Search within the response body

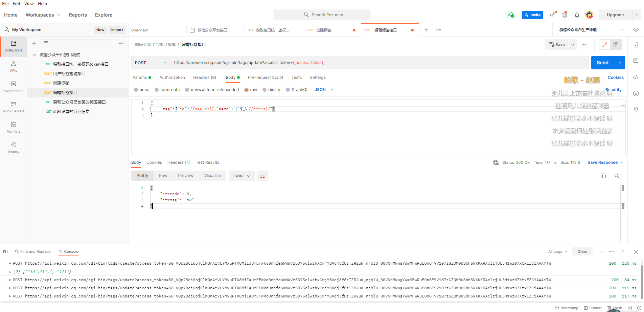pyautogui.click(x=617, y=176)
